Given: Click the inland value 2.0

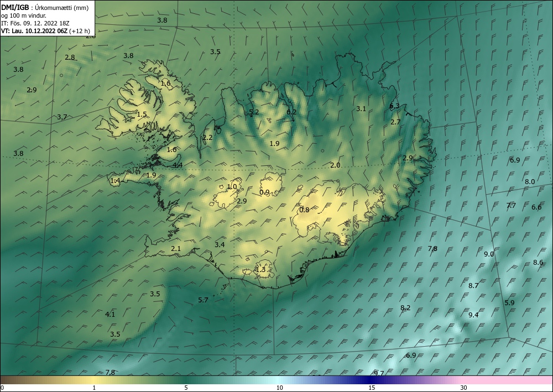Looking at the screenshot, I should click(x=336, y=165).
